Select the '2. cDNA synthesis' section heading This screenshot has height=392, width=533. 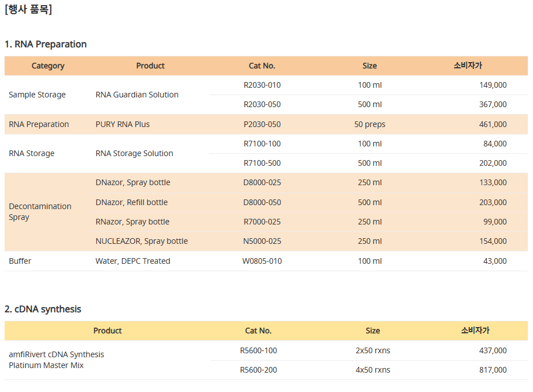point(43,309)
